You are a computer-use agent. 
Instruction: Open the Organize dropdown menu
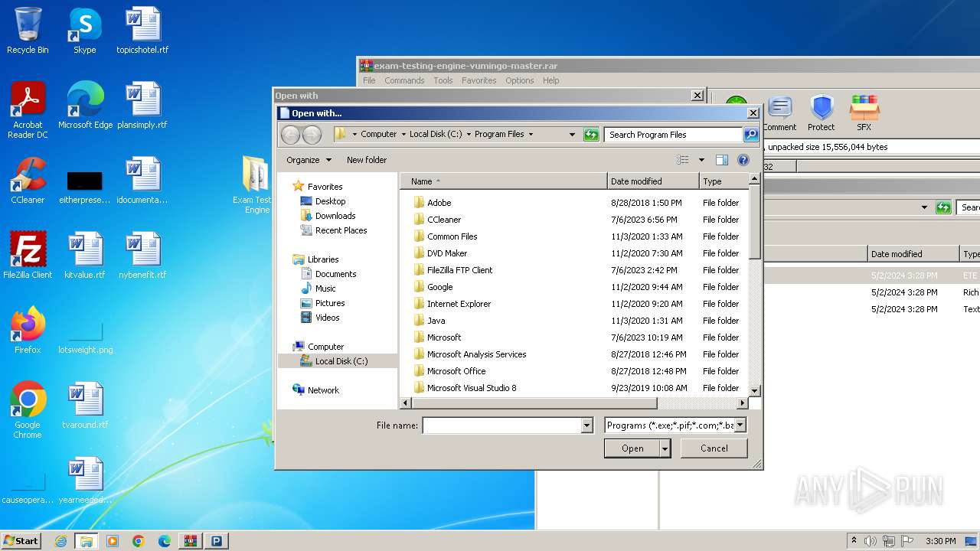pos(309,160)
